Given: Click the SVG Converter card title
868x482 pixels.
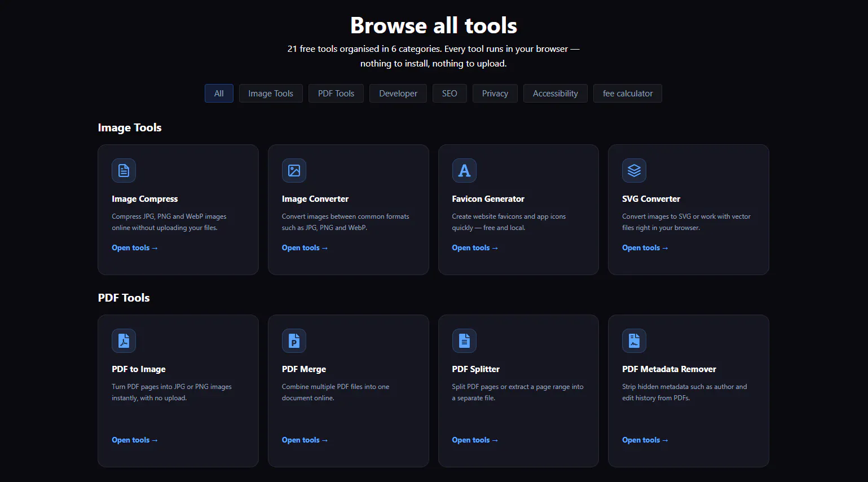Looking at the screenshot, I should pyautogui.click(x=651, y=199).
